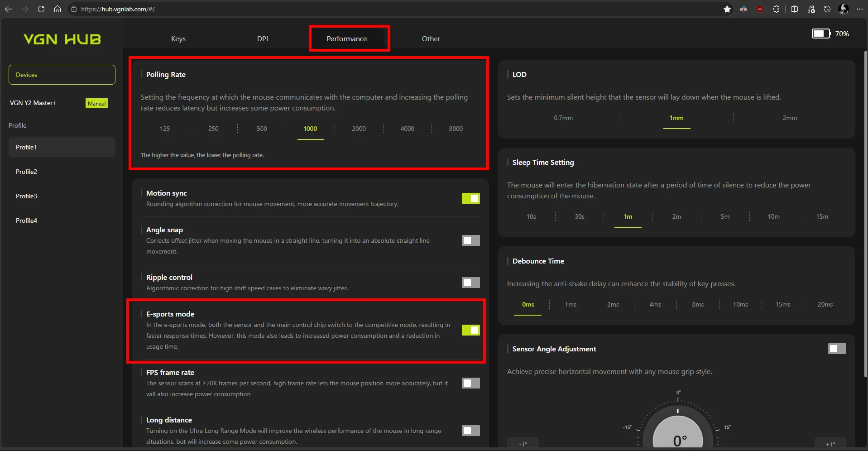
Task: Open the browser three-dot settings menu
Action: point(860,9)
